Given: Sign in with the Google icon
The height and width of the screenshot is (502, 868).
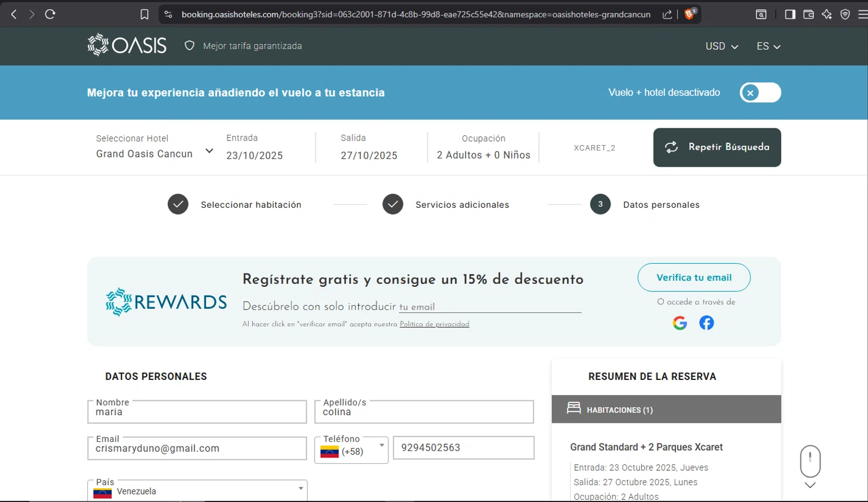Looking at the screenshot, I should (680, 323).
